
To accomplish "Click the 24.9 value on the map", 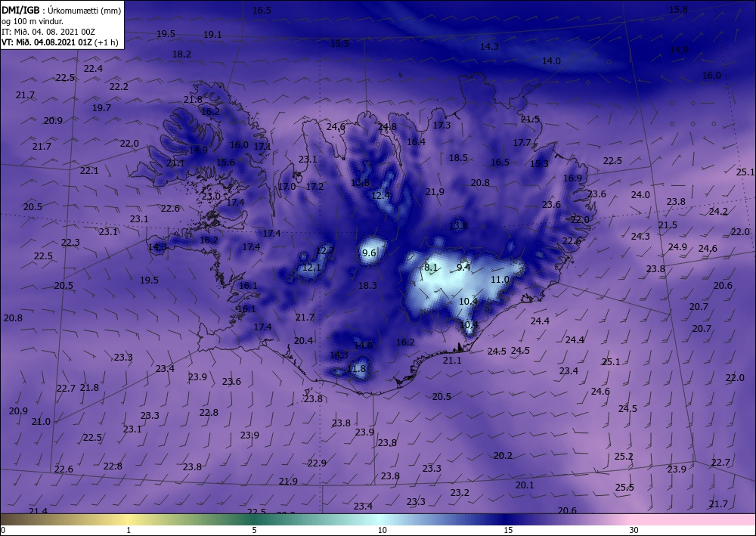I will [x=677, y=246].
